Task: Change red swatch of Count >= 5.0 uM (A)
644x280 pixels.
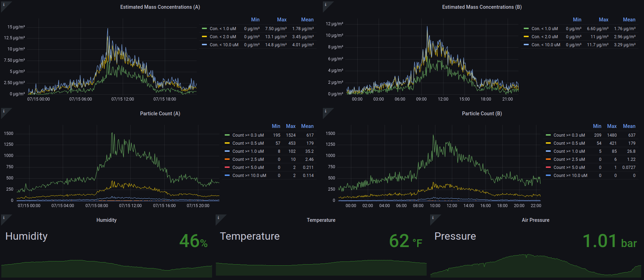Action: pyautogui.click(x=227, y=168)
